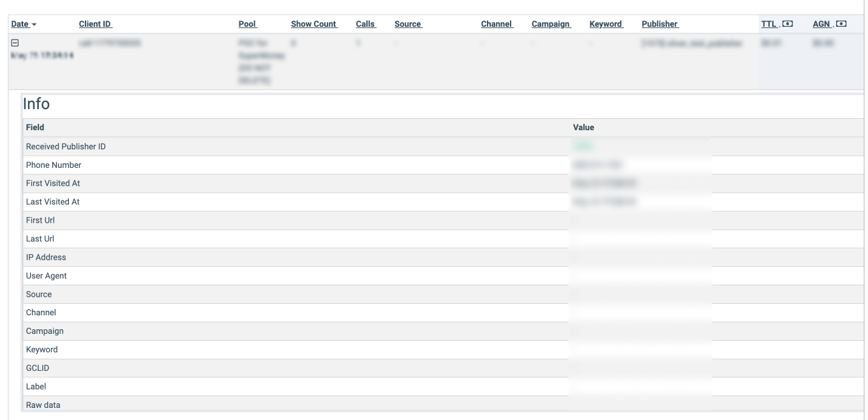Image resolution: width=868 pixels, height=420 pixels.
Task: Click the money icon beside TTL
Action: pyautogui.click(x=788, y=24)
